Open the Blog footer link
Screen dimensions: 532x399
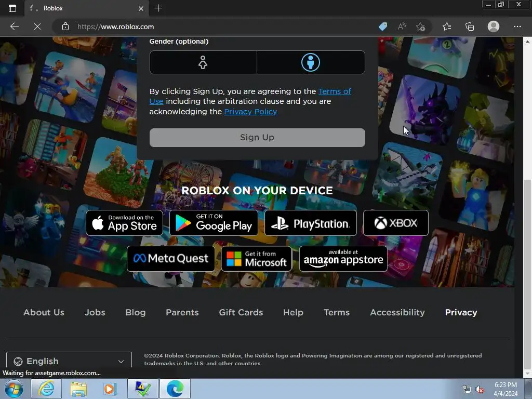click(136, 312)
